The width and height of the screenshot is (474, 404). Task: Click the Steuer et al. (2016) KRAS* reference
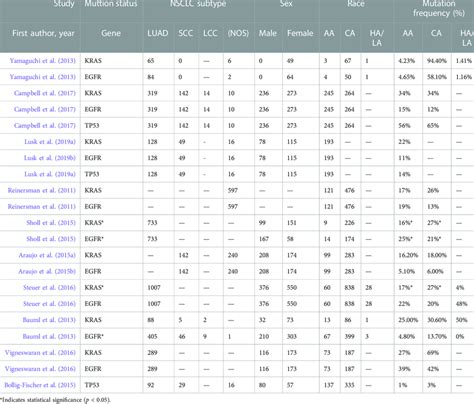pyautogui.click(x=49, y=288)
